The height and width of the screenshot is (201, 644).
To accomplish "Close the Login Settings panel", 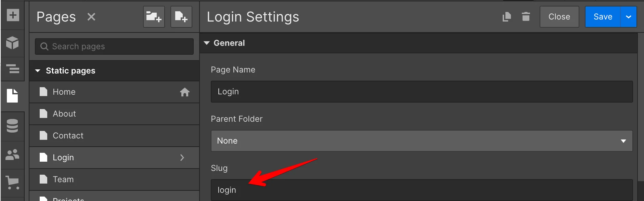I will (x=559, y=16).
